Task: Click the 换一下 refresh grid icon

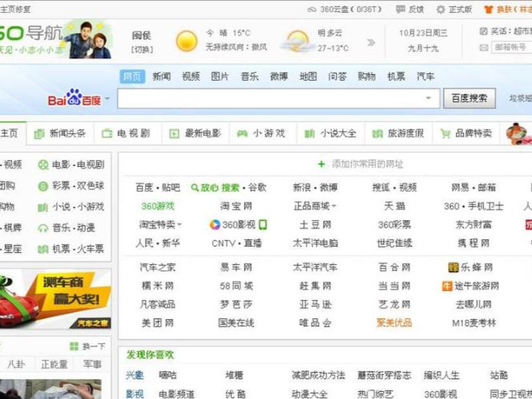Action: (x=74, y=346)
